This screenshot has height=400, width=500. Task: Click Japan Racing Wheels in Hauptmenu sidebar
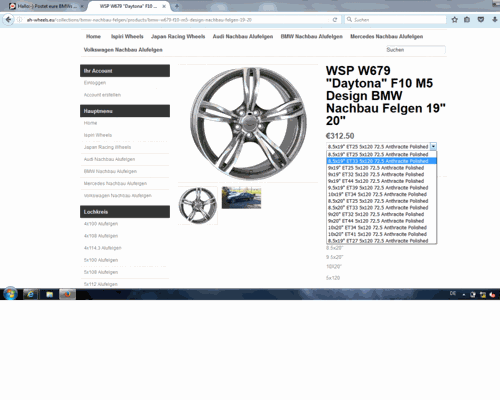point(107,147)
